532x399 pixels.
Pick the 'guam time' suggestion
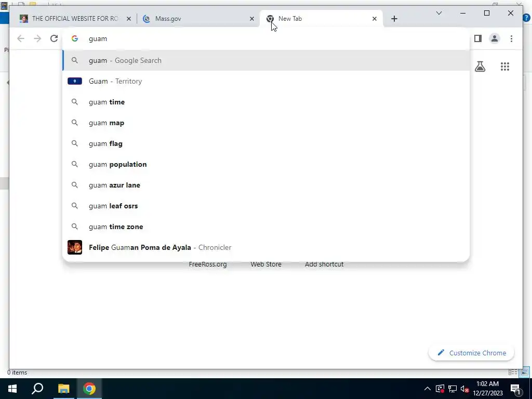[267, 102]
